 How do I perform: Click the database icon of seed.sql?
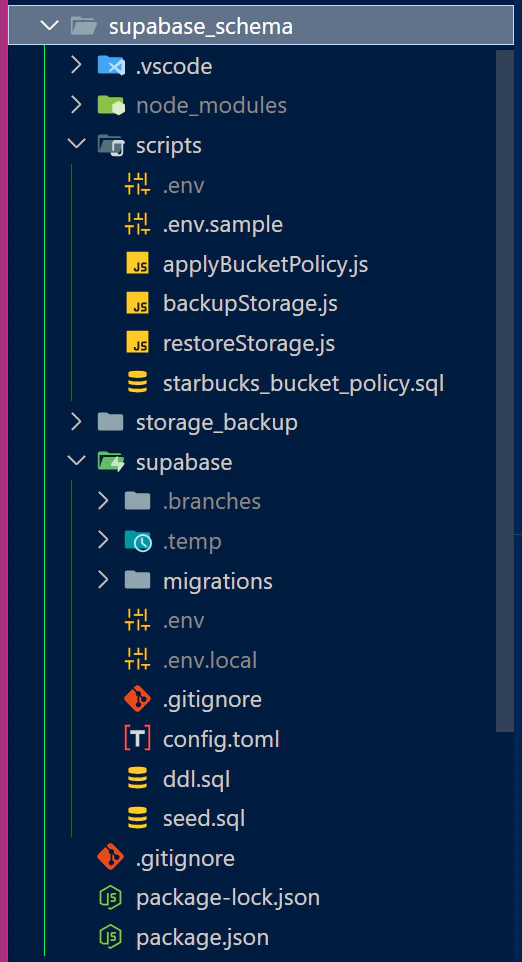137,818
